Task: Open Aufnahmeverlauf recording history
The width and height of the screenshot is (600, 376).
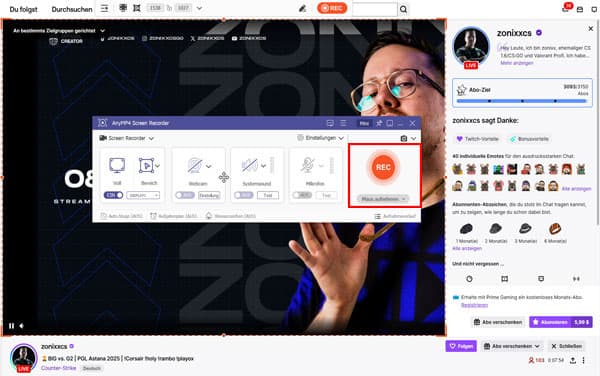Action: pyautogui.click(x=395, y=216)
